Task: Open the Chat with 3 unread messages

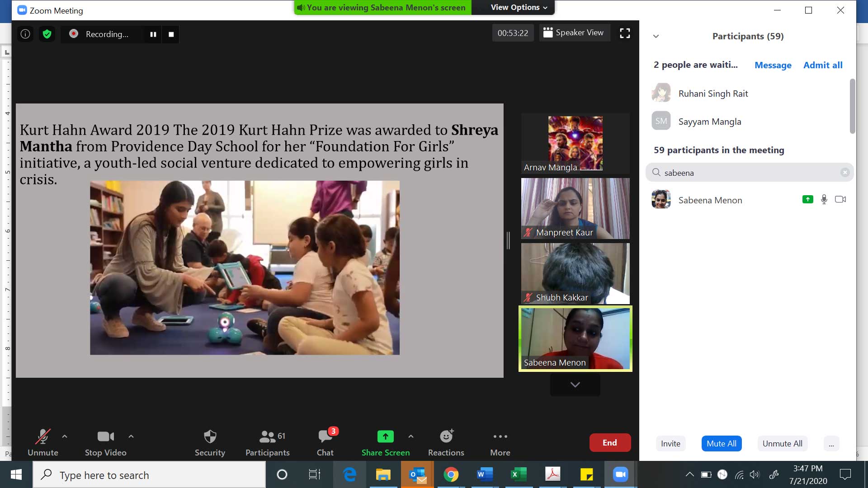Action: click(325, 442)
